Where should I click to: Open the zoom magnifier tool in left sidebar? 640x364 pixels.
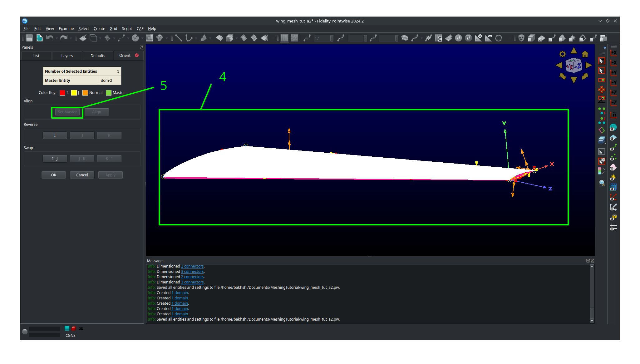click(602, 183)
